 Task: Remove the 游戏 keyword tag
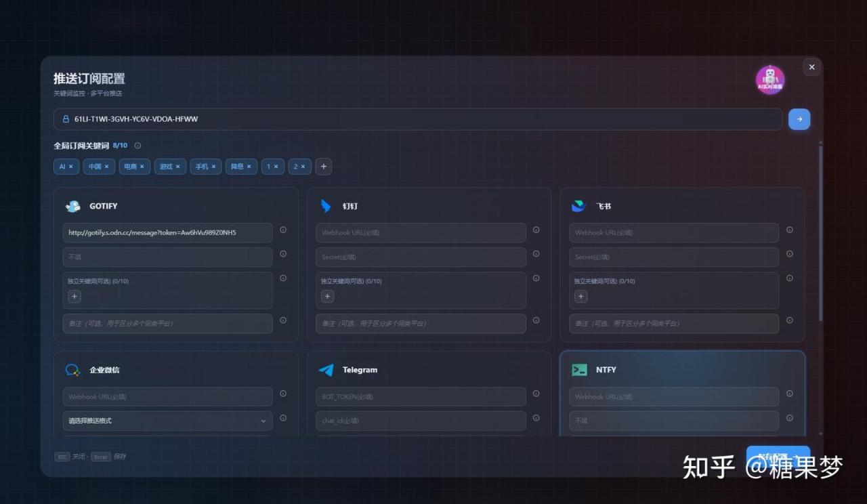178,167
